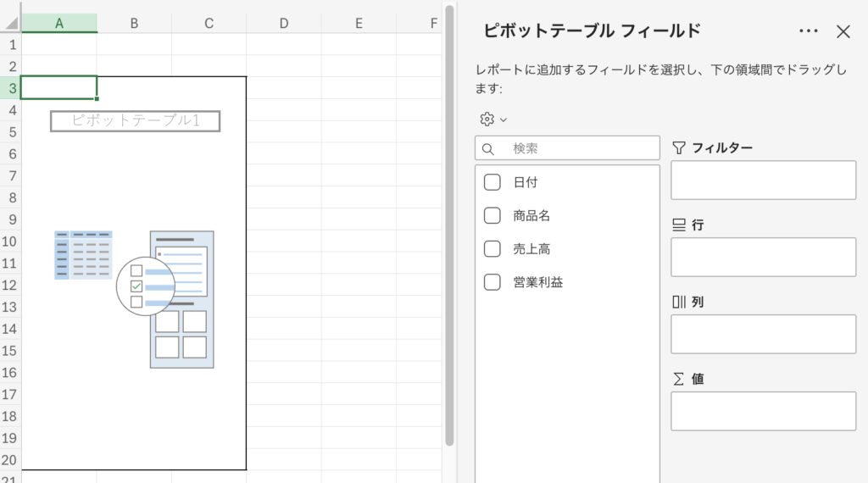
Task: Click the 値 sigma icon
Action: pos(679,380)
